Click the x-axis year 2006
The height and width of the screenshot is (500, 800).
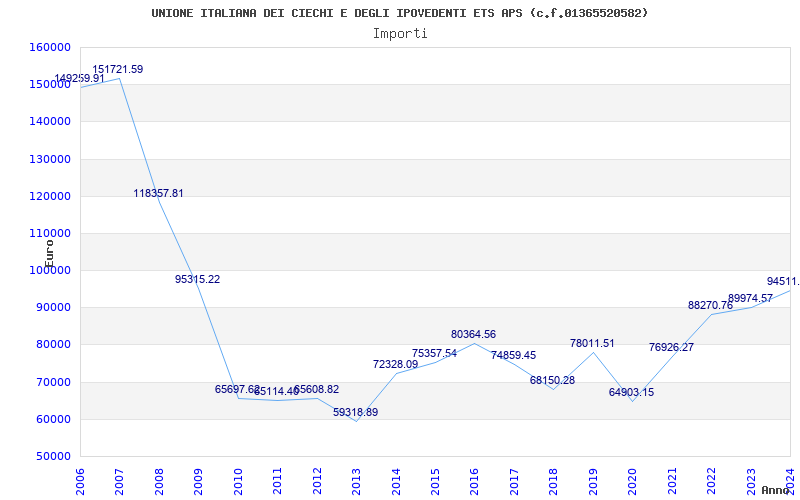tap(80, 481)
